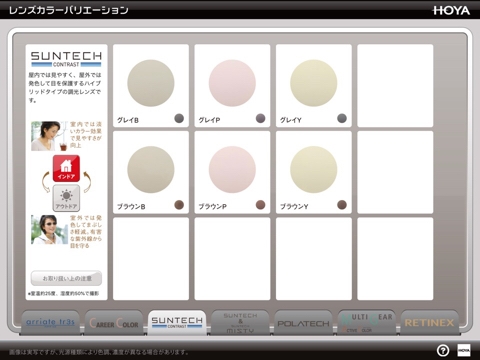
Task: Click the dark gray dot beside グレイB
Action: coord(179,118)
